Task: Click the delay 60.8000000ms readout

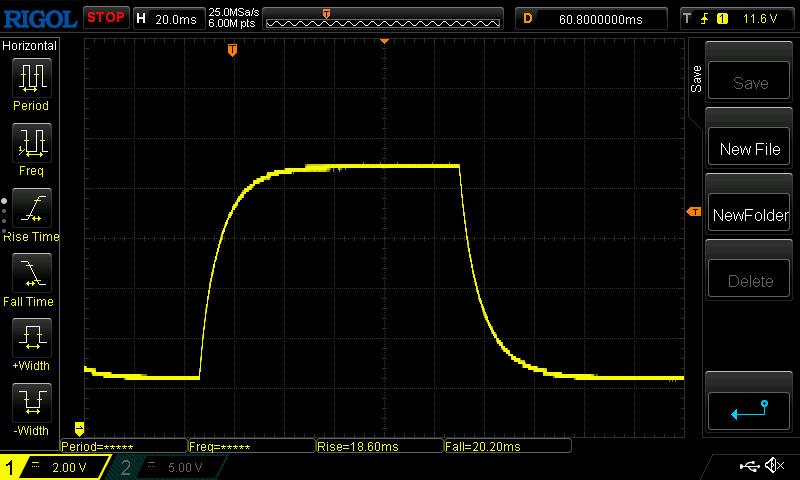Action: pos(591,19)
